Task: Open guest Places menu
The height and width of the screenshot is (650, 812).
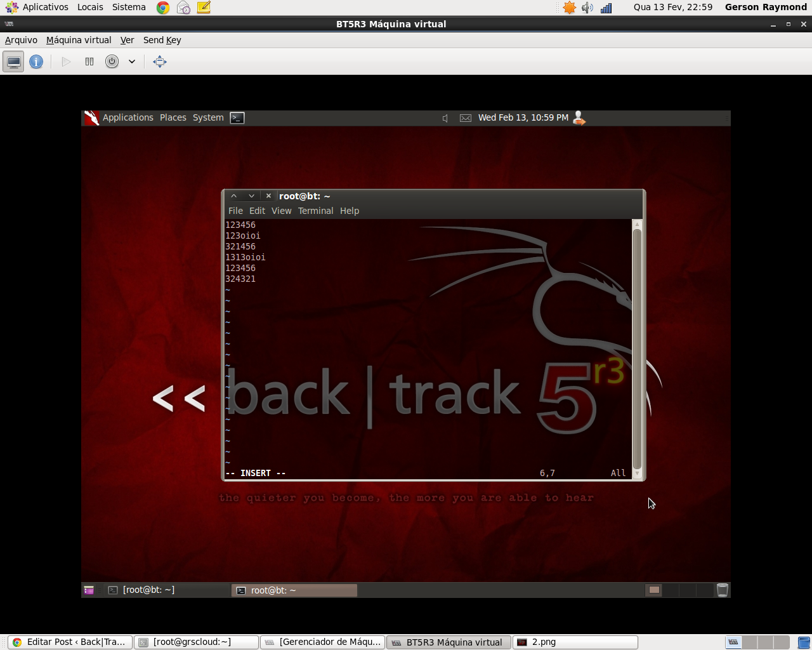Action: click(x=173, y=117)
